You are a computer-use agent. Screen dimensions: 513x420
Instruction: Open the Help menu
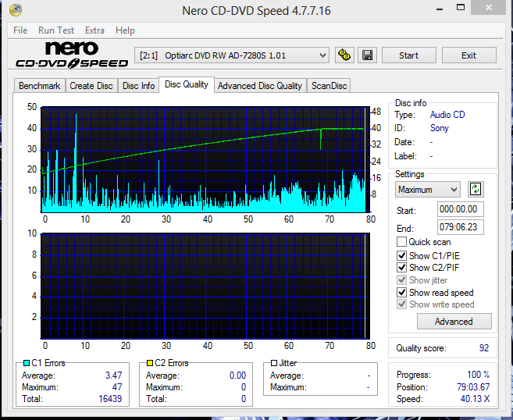click(x=125, y=30)
